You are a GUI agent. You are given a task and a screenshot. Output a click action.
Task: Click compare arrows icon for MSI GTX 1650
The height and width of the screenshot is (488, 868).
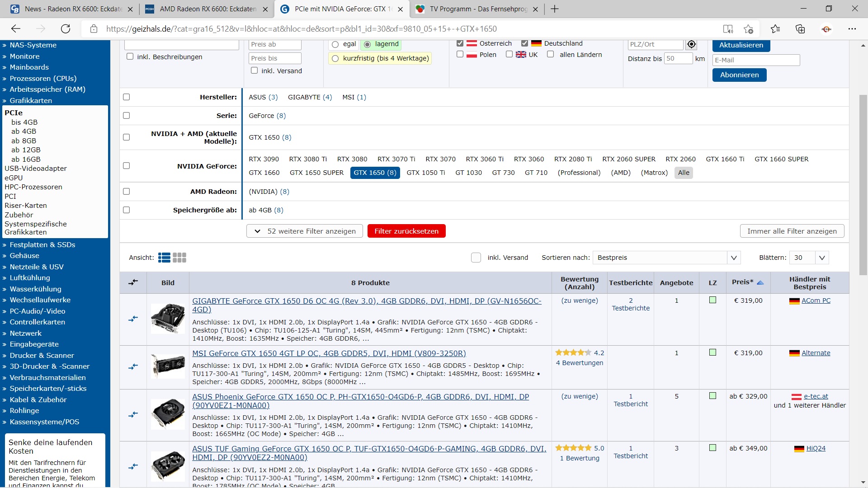(133, 367)
